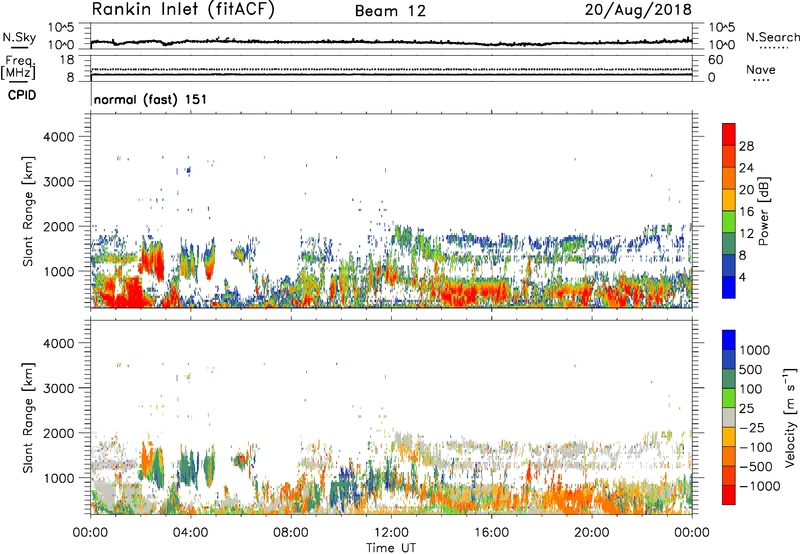Click the Nave legend label
The image size is (800, 554).
pyautogui.click(x=760, y=69)
